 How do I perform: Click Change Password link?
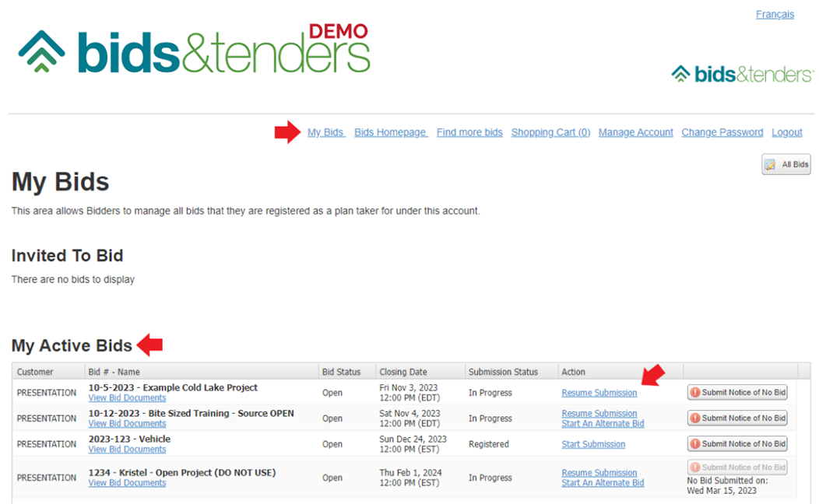(722, 132)
